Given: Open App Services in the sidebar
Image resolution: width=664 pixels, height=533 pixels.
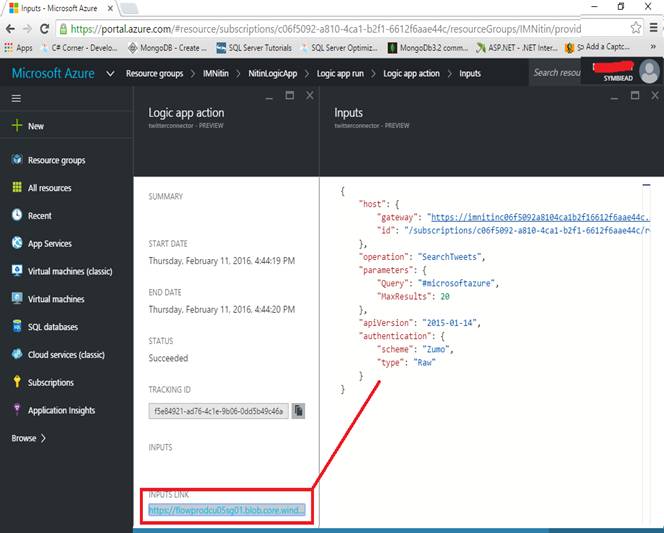Looking at the screenshot, I should (x=42, y=243).
